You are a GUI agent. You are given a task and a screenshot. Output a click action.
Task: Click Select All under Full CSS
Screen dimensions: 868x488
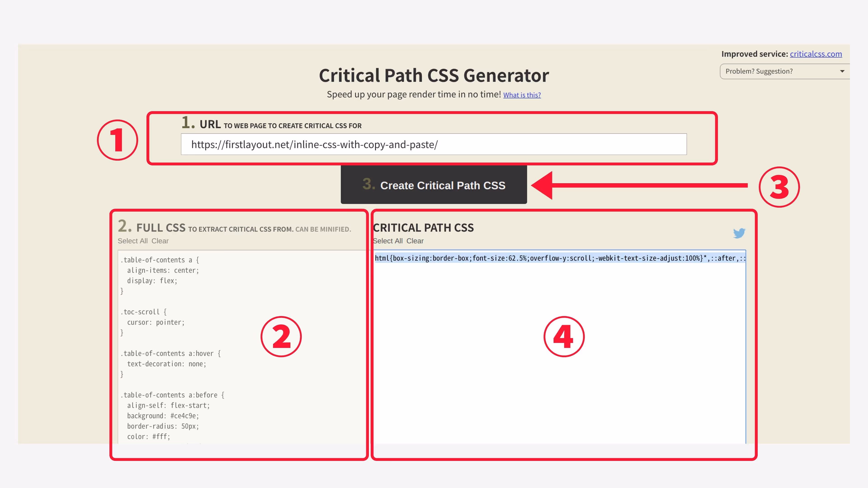pos(132,241)
